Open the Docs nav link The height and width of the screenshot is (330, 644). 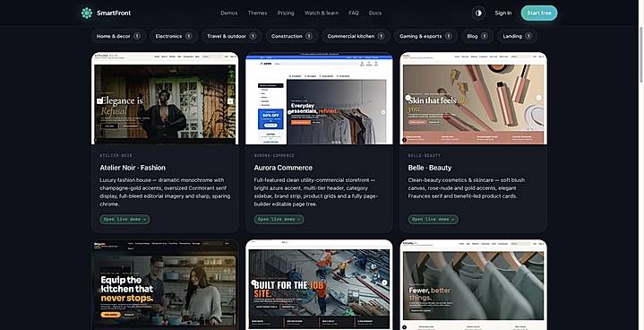click(x=375, y=13)
